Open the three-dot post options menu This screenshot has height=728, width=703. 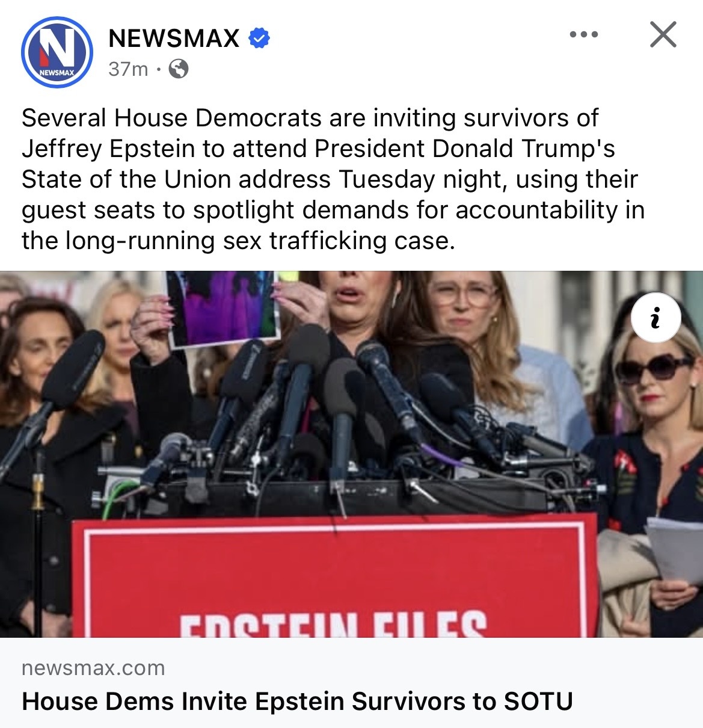584,34
